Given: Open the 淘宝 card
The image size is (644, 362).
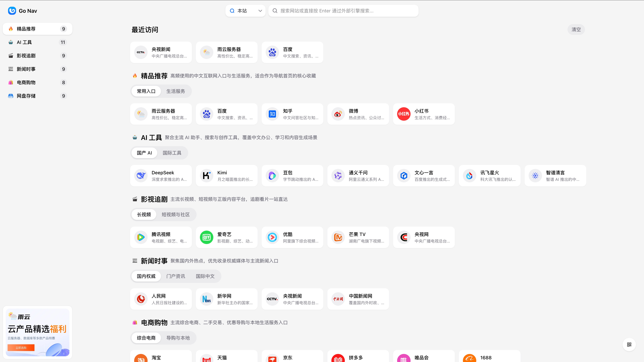Looking at the screenshot, I should pos(161,356).
